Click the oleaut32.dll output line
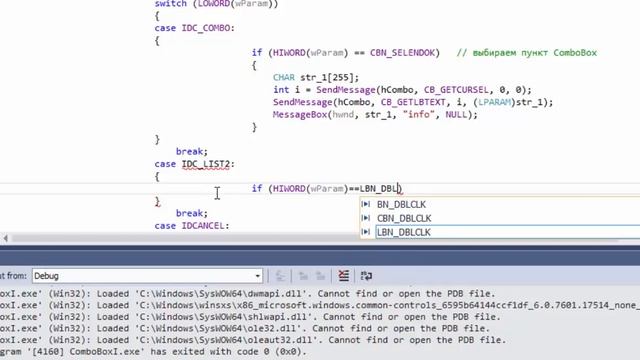 coord(253,340)
